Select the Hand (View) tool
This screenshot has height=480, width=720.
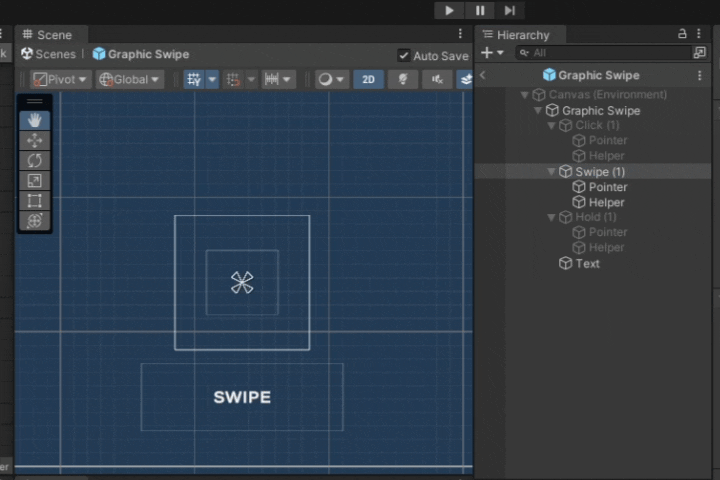(x=35, y=120)
